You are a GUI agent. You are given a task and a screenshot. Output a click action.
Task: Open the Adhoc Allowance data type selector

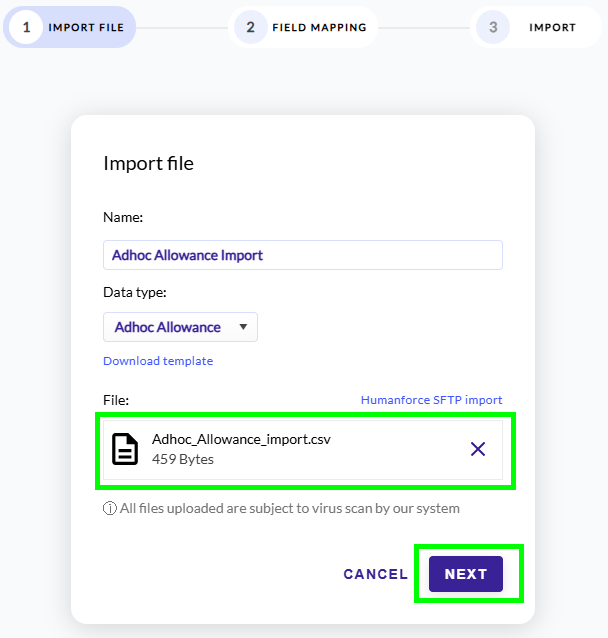click(x=180, y=327)
